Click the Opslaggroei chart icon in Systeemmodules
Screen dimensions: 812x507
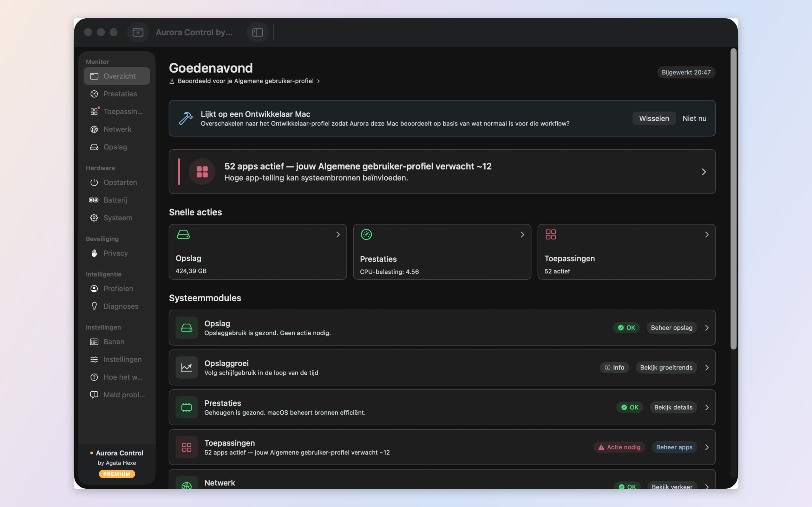tap(187, 368)
